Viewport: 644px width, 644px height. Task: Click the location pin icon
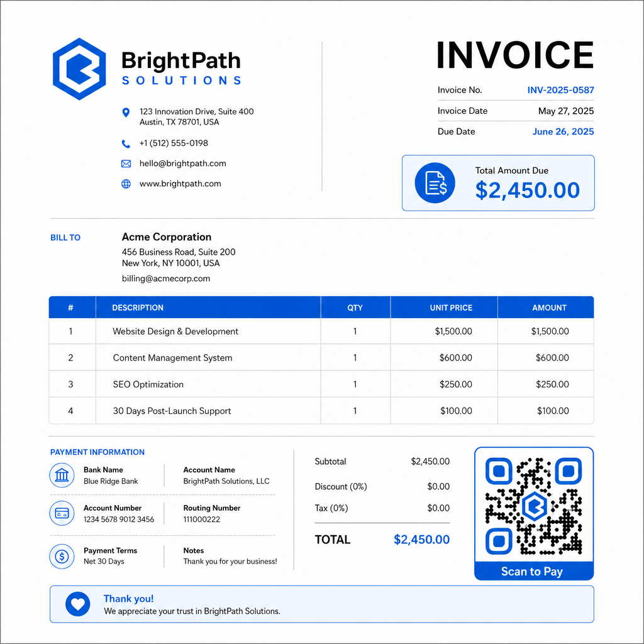[126, 113]
